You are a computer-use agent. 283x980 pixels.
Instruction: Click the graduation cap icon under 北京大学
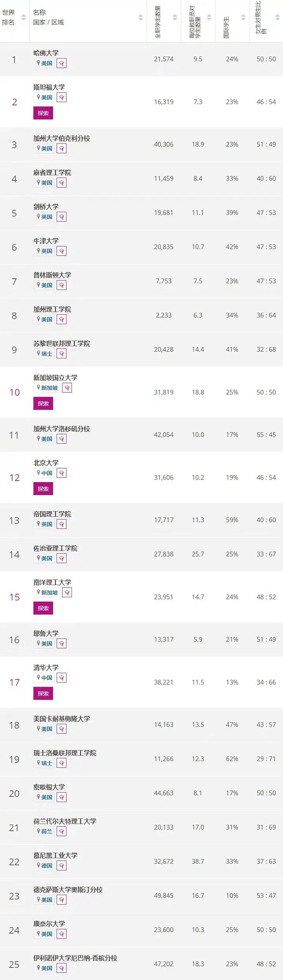click(61, 473)
